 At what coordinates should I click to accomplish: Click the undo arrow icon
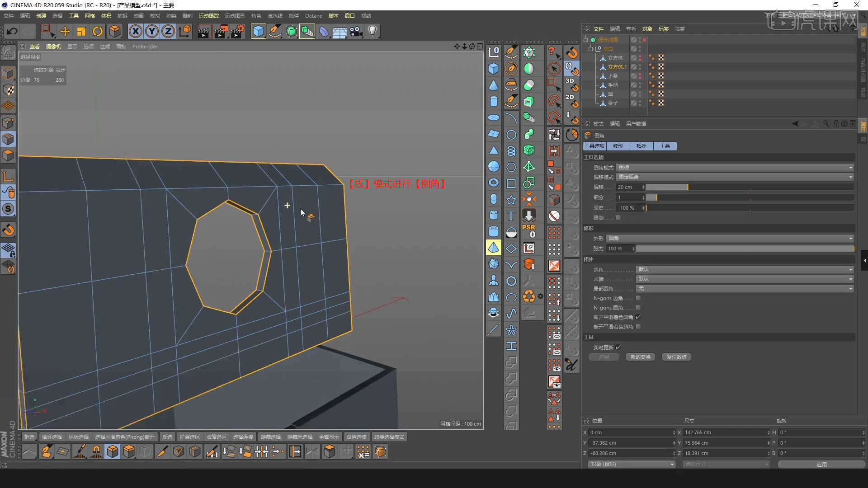(x=11, y=31)
